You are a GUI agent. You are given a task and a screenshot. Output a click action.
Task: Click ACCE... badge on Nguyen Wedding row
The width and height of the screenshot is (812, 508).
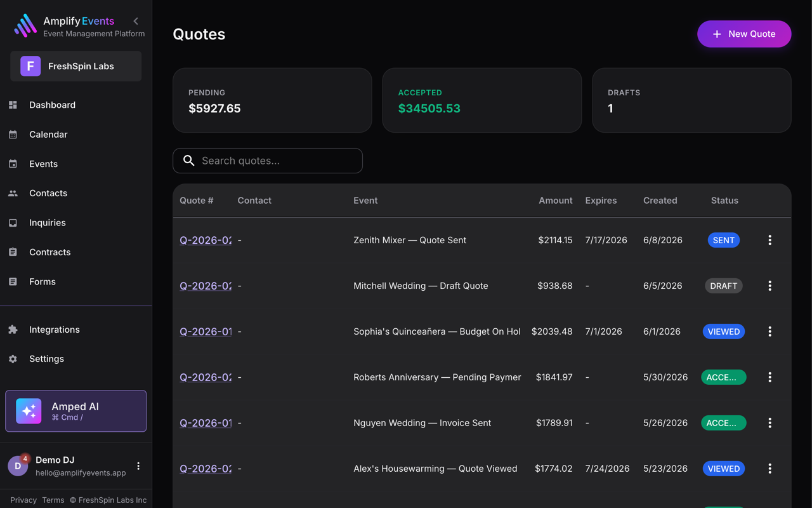(x=724, y=423)
